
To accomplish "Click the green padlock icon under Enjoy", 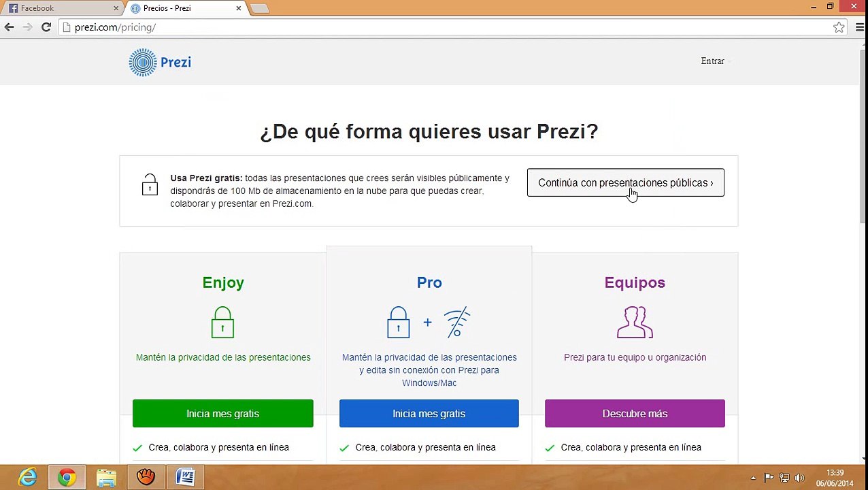I will [x=222, y=322].
